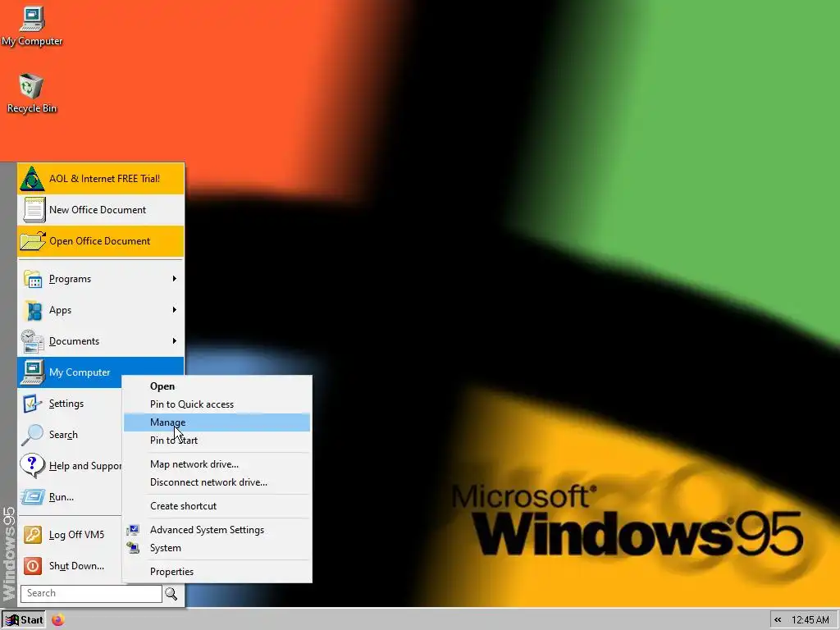The image size is (840, 630).
Task: Select Log Off VM5 label
Action: point(76,535)
